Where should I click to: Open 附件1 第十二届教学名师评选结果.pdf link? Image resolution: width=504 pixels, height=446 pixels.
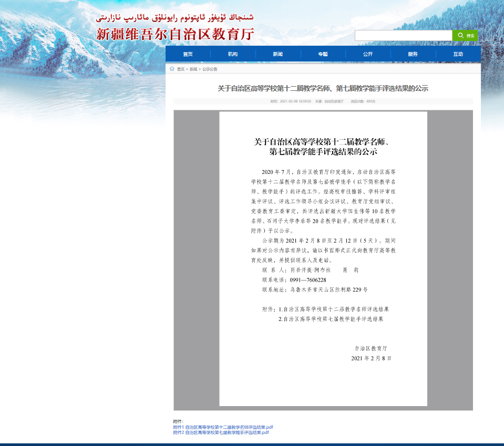click(x=223, y=427)
